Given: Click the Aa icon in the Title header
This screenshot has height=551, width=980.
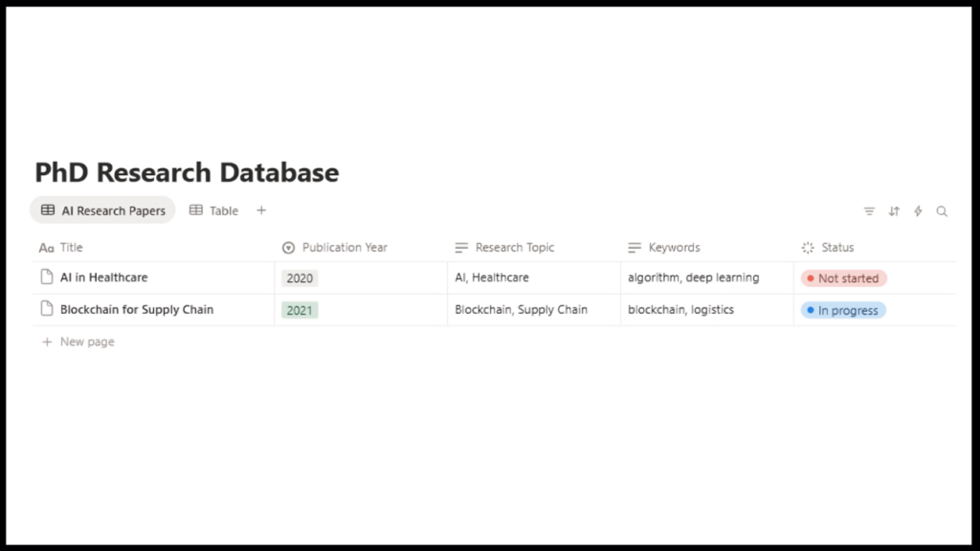Looking at the screenshot, I should pos(46,247).
